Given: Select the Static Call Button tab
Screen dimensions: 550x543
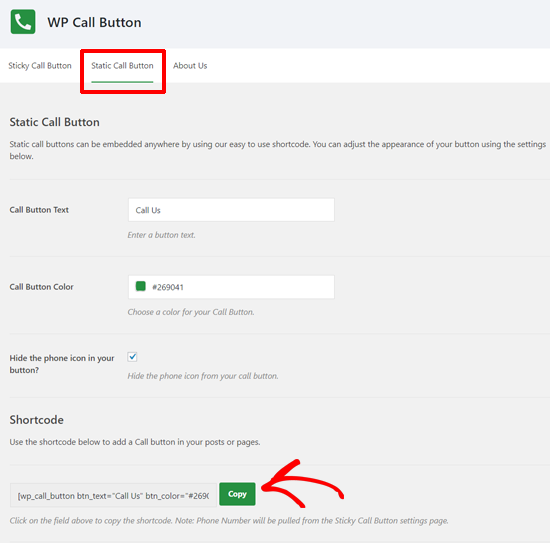Looking at the screenshot, I should [122, 66].
